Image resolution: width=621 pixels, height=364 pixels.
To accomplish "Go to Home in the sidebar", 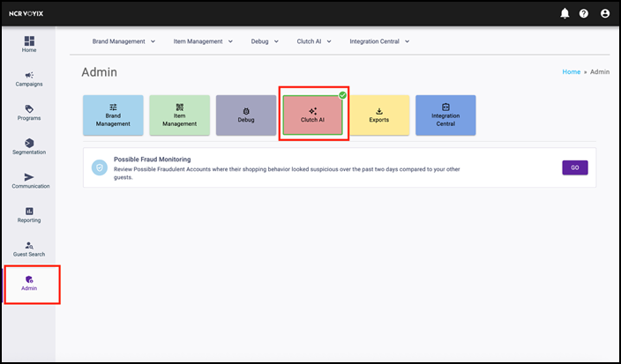I will pyautogui.click(x=29, y=44).
